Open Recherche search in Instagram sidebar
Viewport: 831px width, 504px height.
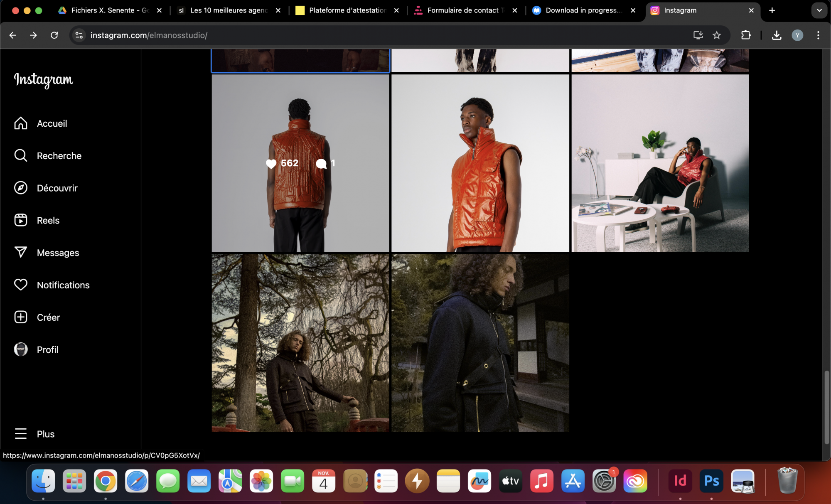59,156
